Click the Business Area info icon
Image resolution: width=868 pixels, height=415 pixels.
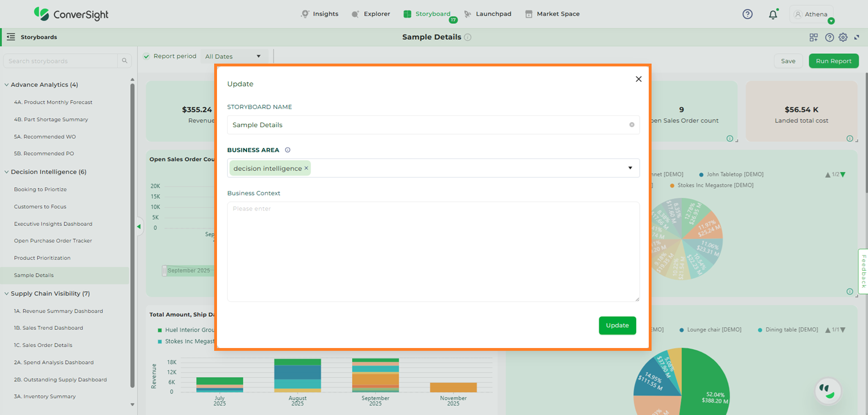coord(287,150)
